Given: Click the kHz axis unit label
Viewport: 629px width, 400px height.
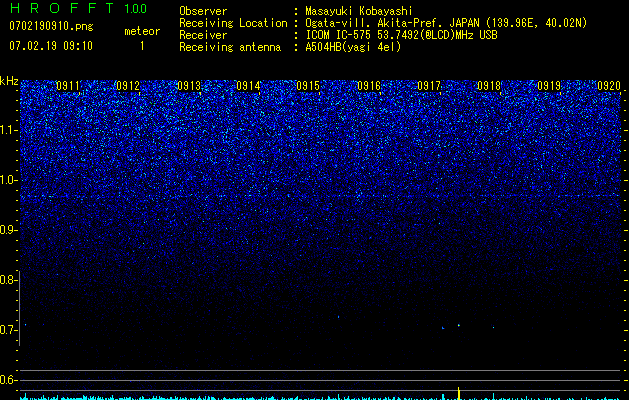Looking at the screenshot, I should (x=10, y=81).
